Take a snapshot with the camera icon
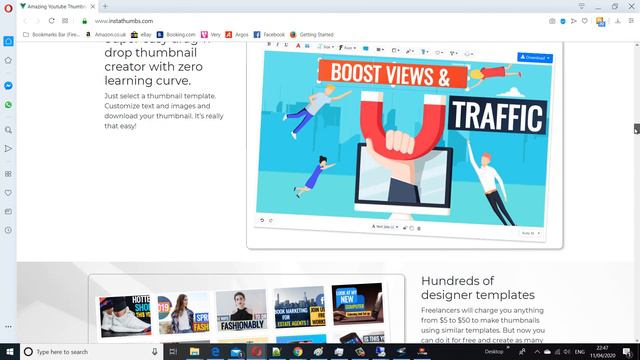 tap(552, 21)
